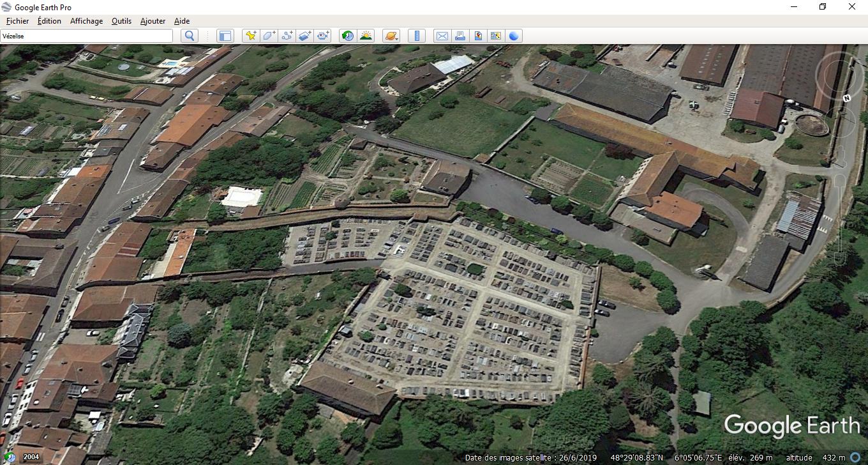
Task: Click the latitude 48°29'08.83"N readout
Action: (637, 458)
